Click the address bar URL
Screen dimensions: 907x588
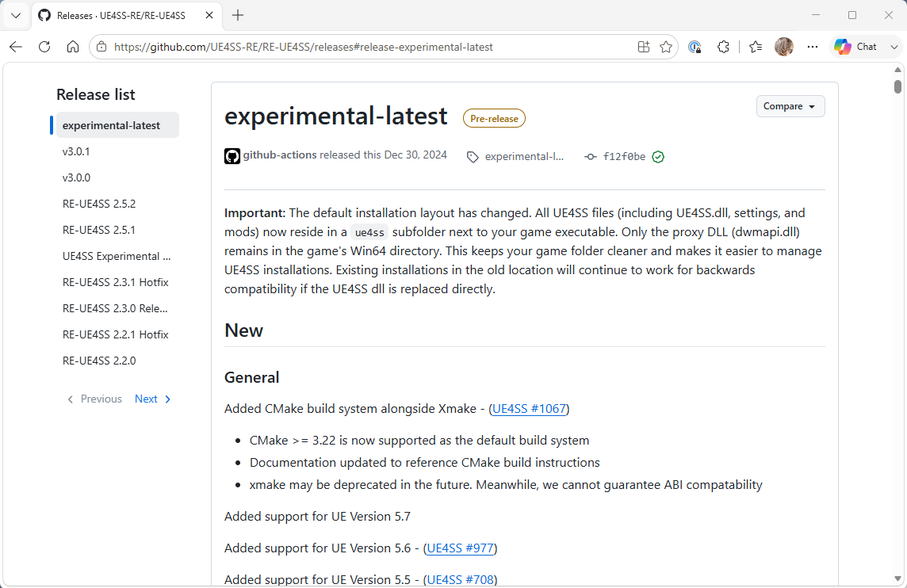tap(304, 47)
